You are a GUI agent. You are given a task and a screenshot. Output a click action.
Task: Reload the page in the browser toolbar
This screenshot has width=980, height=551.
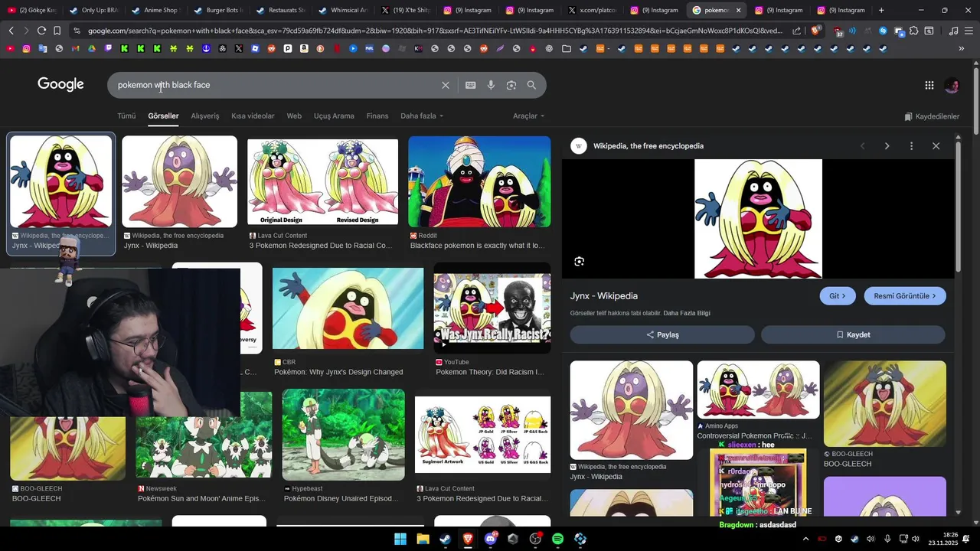coord(41,31)
